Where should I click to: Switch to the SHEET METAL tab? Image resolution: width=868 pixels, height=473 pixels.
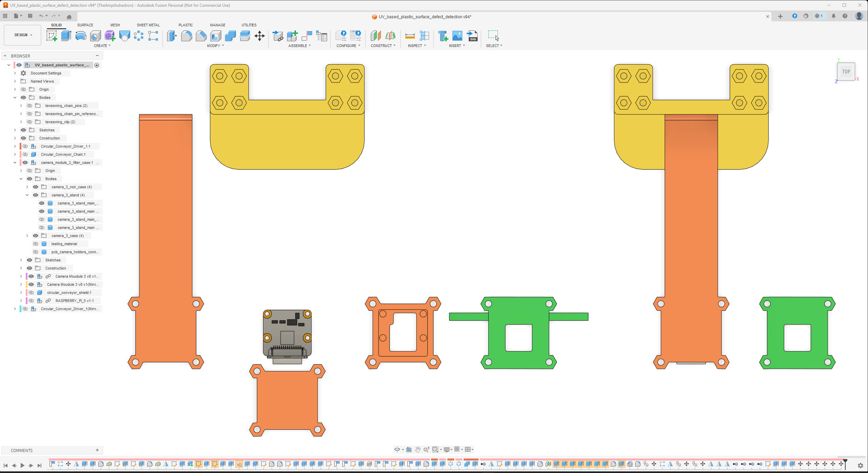click(148, 25)
